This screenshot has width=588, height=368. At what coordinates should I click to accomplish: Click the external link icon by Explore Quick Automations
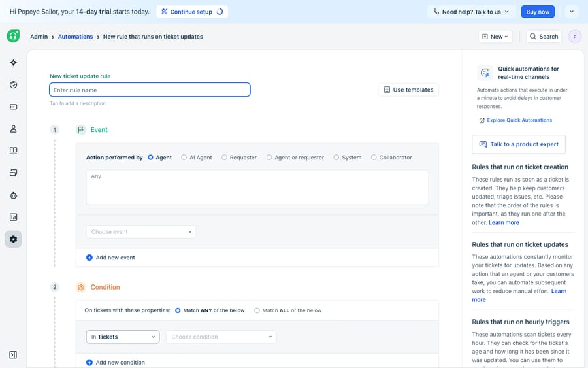point(482,120)
